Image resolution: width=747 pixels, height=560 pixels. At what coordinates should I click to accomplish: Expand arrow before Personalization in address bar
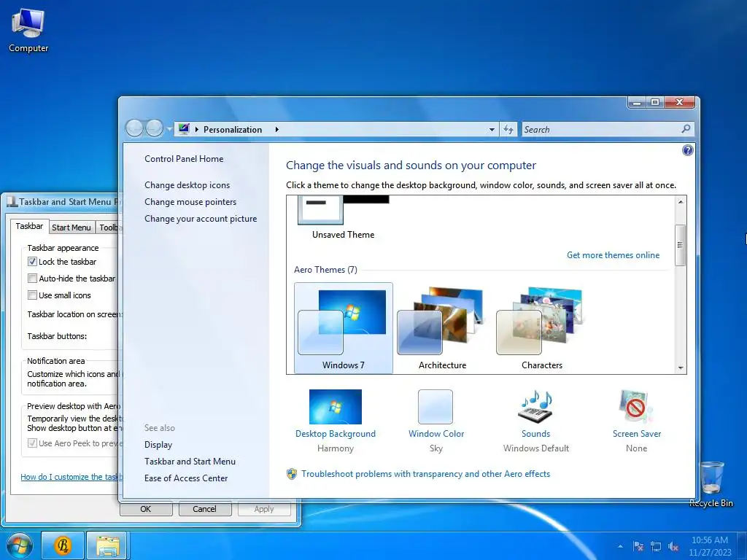point(197,130)
